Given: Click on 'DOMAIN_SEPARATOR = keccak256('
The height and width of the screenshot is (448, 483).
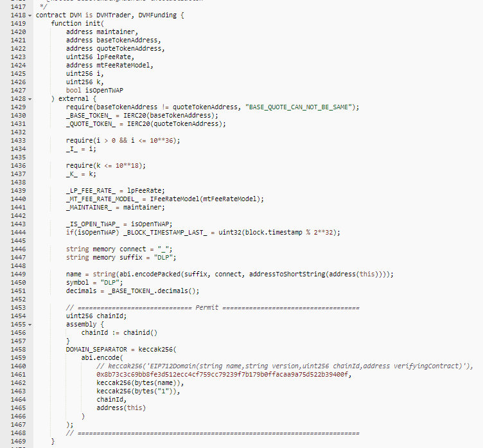Looking at the screenshot, I should coord(121,349).
